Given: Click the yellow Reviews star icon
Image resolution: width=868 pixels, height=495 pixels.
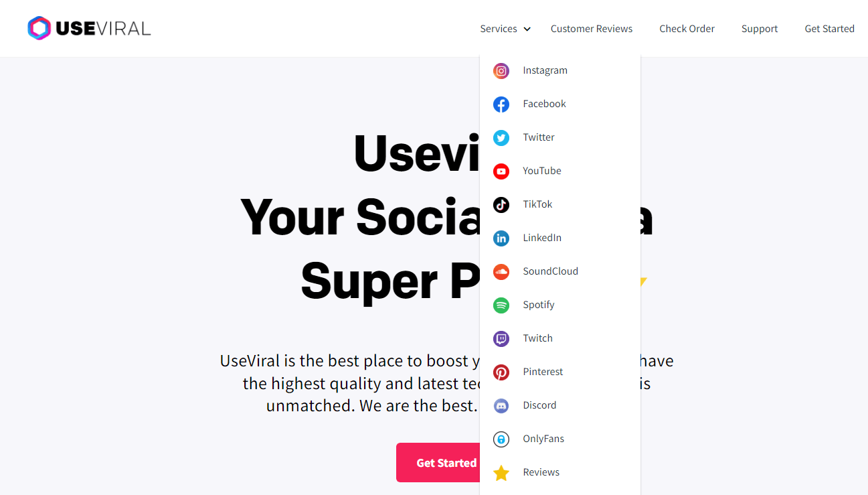Looking at the screenshot, I should pos(501,473).
